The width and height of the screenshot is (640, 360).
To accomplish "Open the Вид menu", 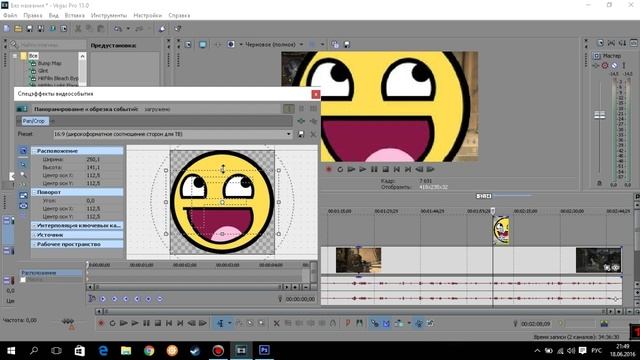I will (x=53, y=16).
